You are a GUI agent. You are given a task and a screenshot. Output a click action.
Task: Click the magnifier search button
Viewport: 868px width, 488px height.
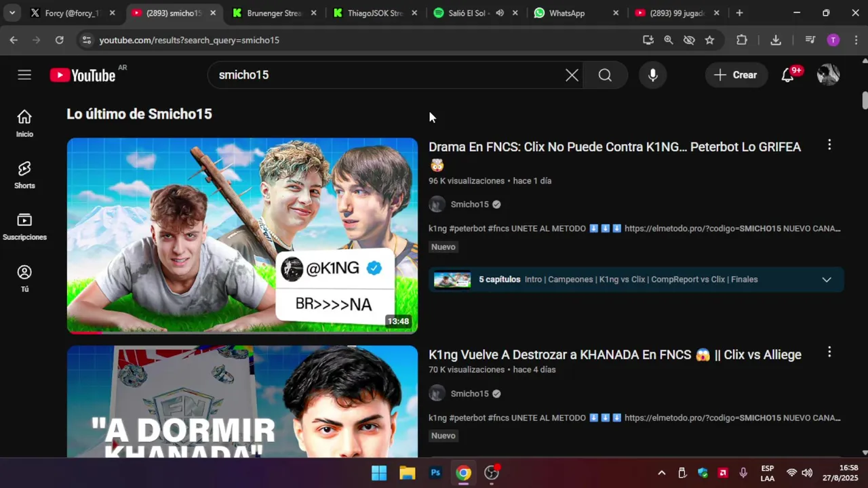pos(605,75)
